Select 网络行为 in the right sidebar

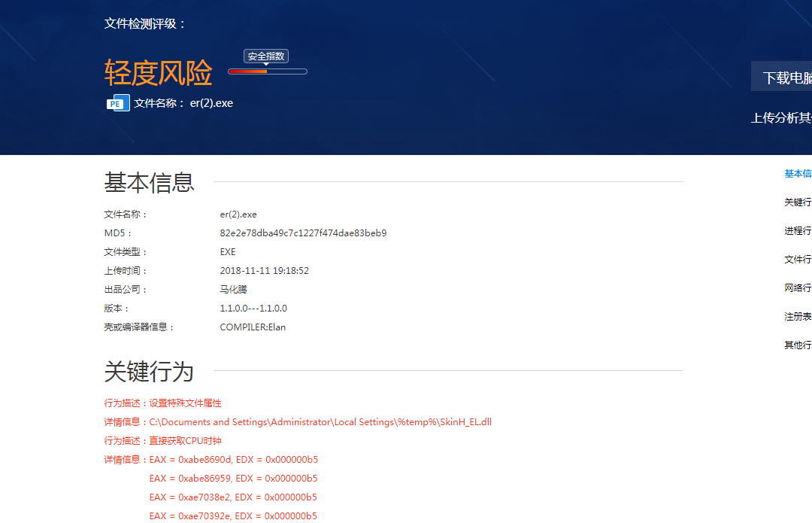[x=797, y=288]
